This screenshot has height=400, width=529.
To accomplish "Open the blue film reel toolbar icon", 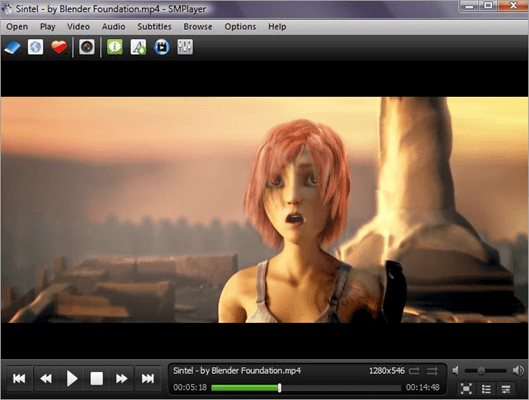I will click(x=162, y=47).
